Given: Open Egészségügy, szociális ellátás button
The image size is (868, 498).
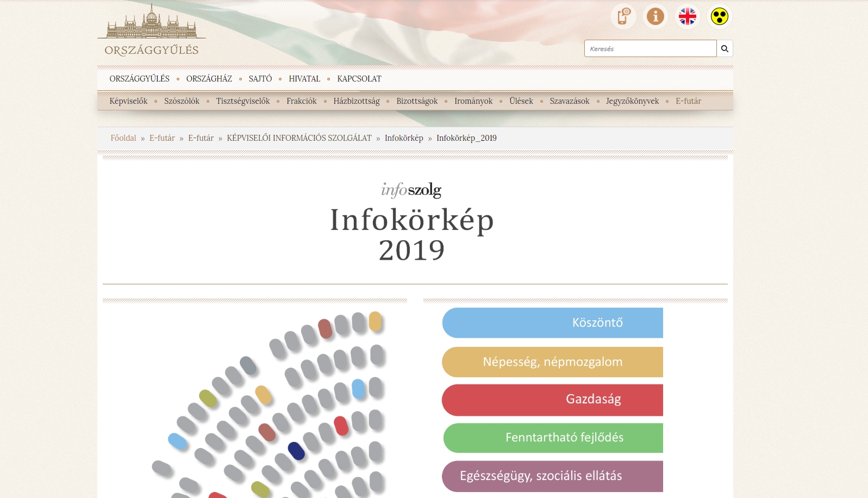Looking at the screenshot, I should [553, 476].
